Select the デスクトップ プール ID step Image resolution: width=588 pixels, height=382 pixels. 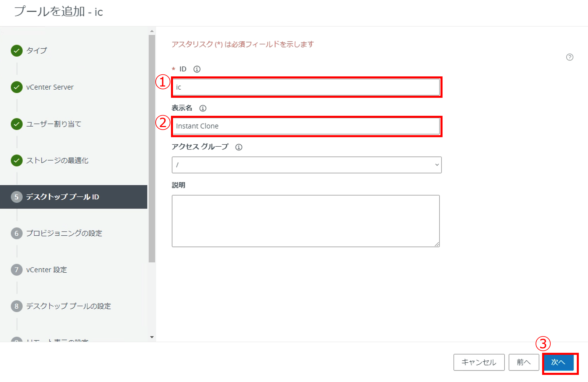pyautogui.click(x=63, y=197)
